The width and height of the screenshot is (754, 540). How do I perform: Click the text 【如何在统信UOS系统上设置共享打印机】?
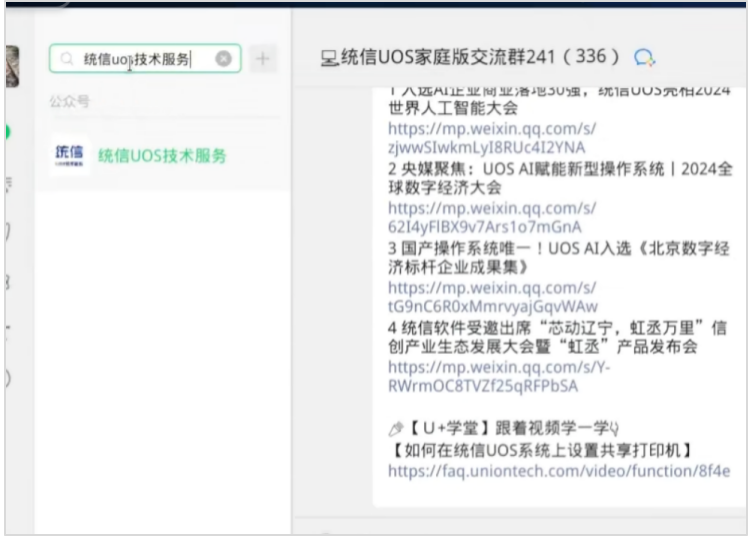[x=542, y=450]
